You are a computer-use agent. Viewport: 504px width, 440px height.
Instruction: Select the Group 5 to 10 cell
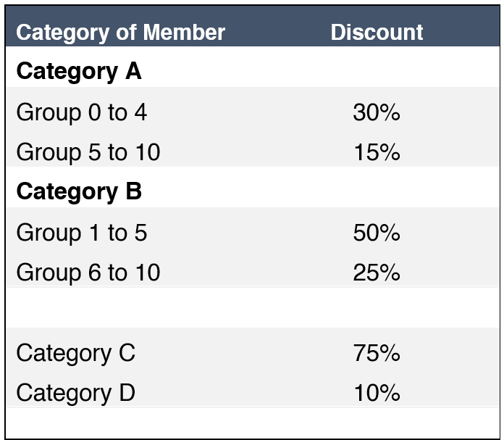[88, 152]
